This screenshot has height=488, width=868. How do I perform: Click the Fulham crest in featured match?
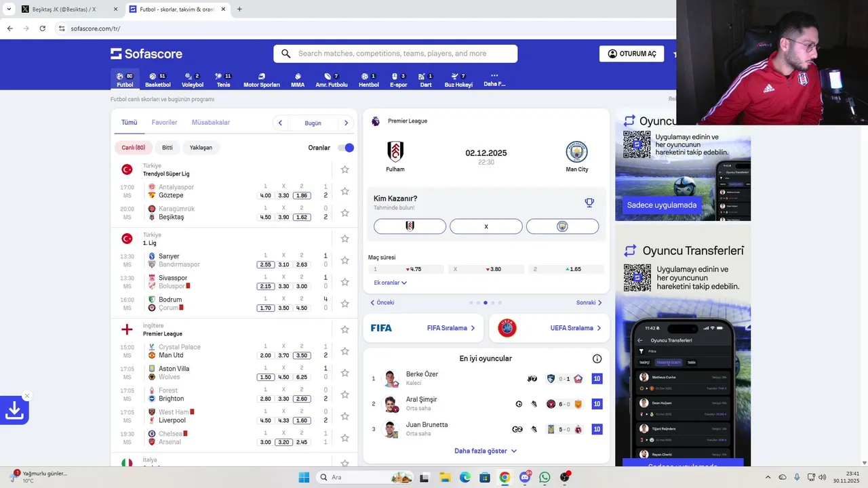tap(395, 152)
